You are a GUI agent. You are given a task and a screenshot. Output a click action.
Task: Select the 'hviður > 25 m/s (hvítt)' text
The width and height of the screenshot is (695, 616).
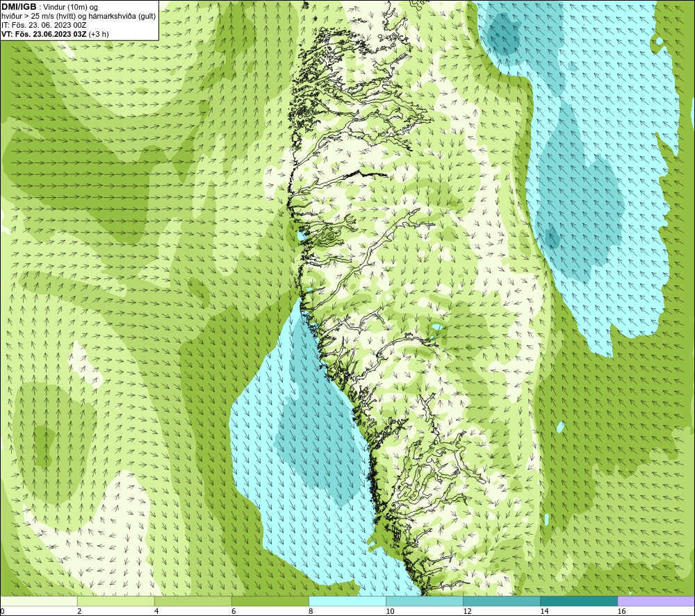(38, 17)
